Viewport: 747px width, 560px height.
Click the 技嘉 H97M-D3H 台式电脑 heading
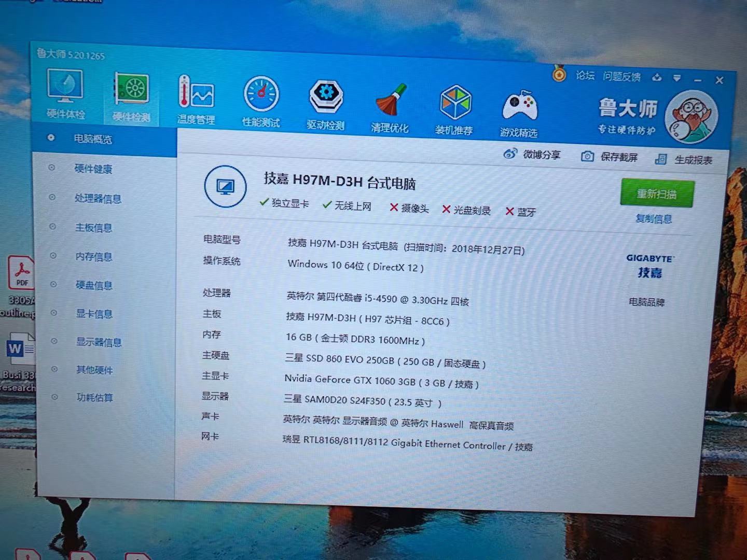(340, 181)
